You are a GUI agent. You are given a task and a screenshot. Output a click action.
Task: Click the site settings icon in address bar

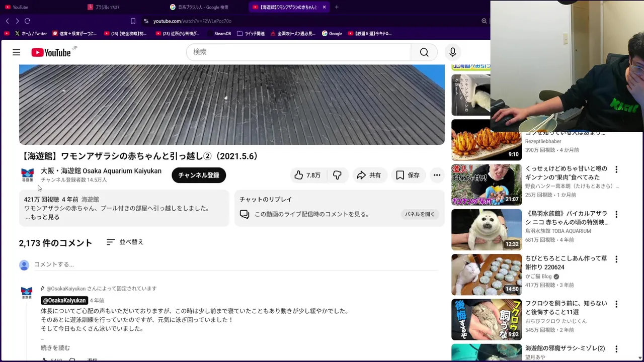tap(146, 21)
